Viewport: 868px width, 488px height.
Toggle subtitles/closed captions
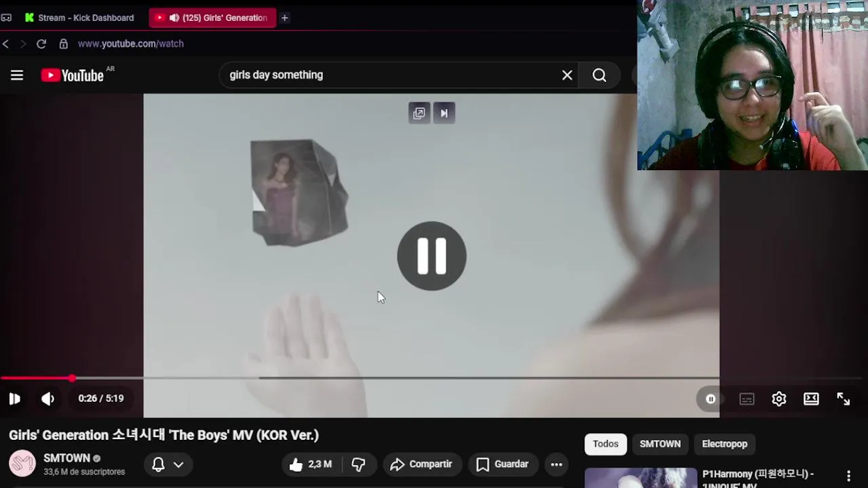[x=747, y=399]
